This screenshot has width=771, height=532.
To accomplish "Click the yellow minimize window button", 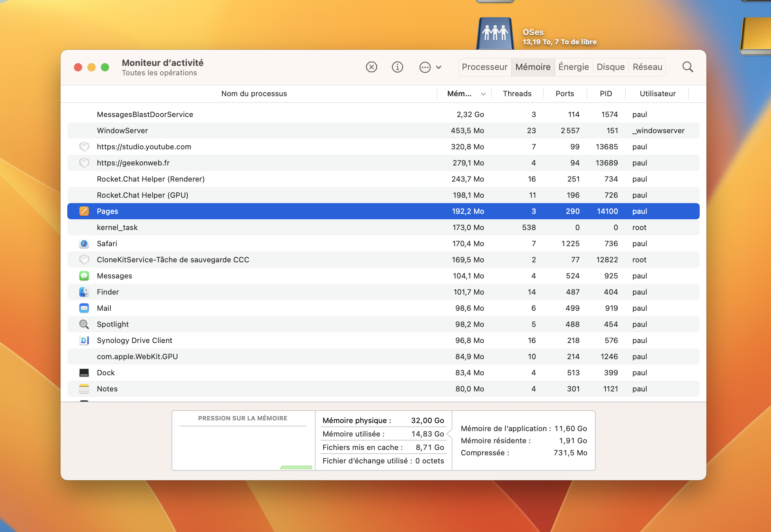I will pos(91,67).
